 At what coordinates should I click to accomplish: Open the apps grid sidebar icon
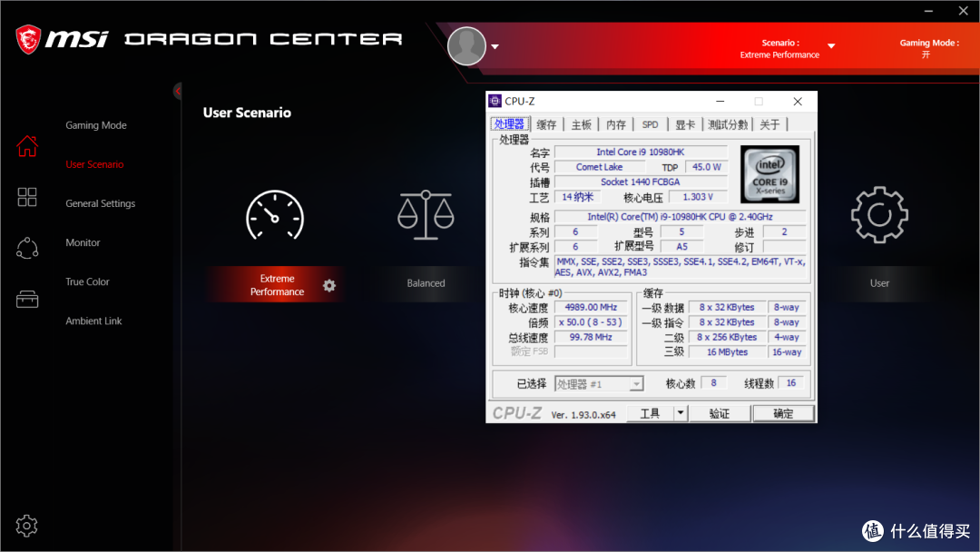click(27, 197)
